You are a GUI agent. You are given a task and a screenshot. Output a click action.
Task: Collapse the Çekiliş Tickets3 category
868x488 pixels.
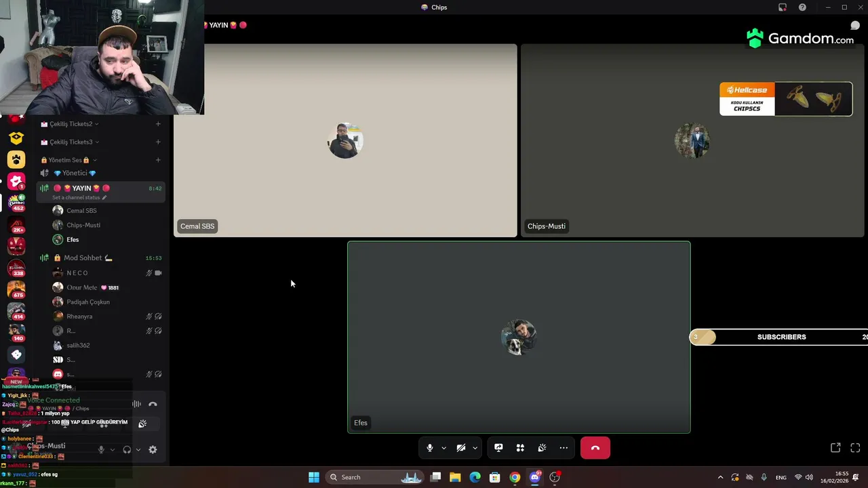[71, 142]
